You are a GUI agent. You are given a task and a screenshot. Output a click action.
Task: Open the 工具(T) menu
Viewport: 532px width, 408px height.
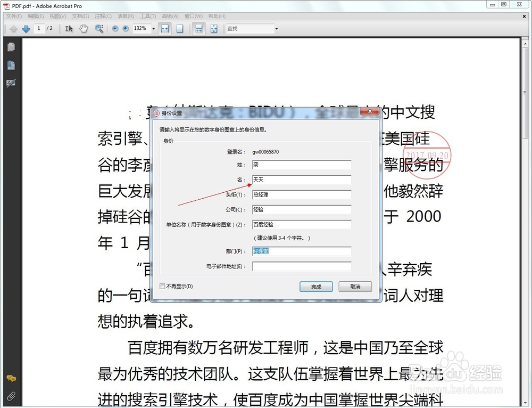(x=148, y=16)
